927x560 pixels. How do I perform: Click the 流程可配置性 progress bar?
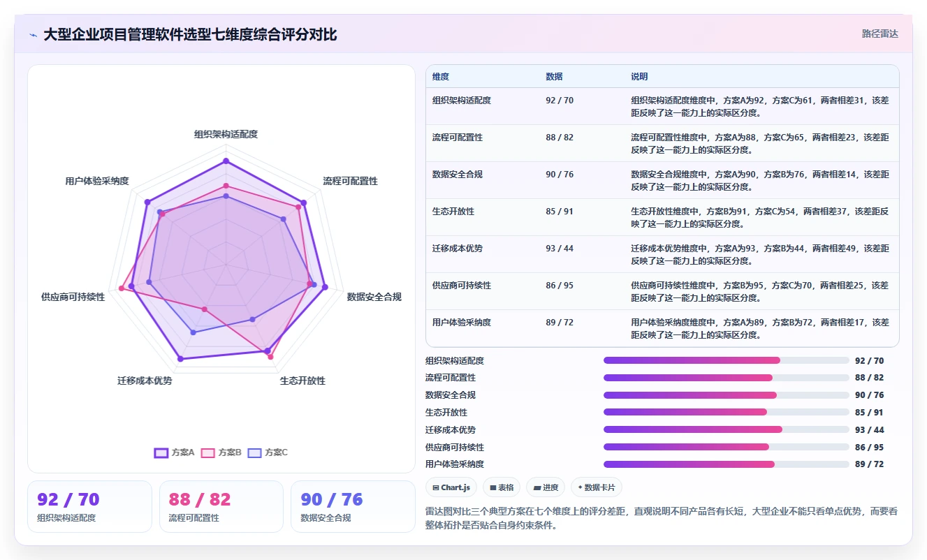[x=727, y=378]
